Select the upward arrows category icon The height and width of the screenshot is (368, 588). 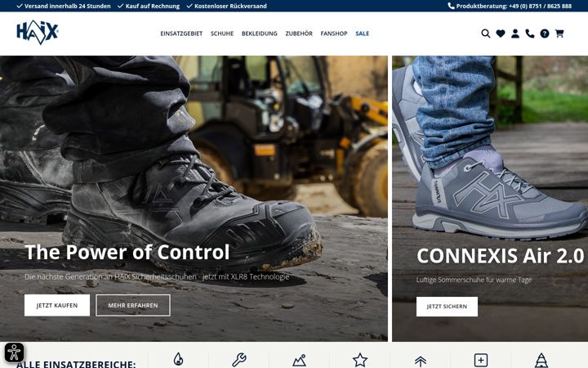point(421,361)
